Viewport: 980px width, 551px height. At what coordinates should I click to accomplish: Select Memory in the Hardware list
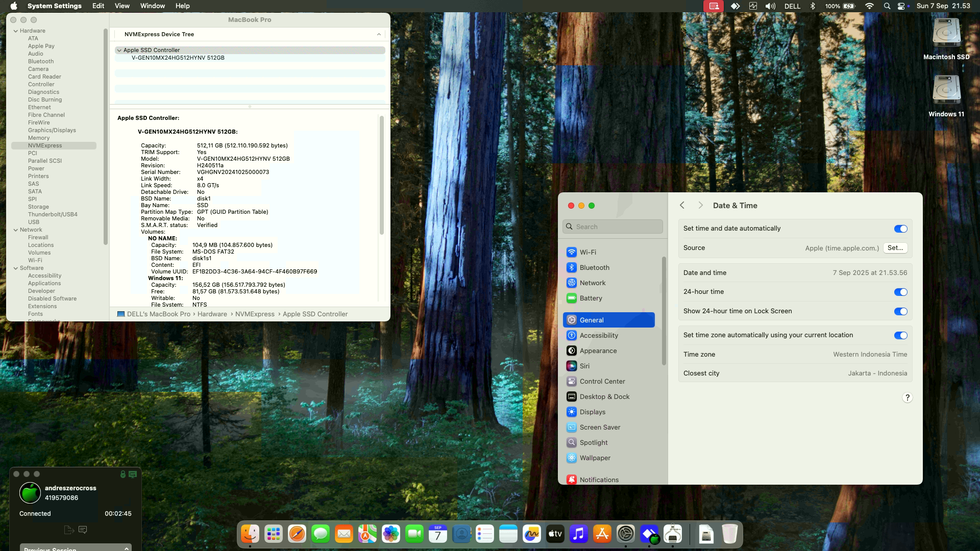pyautogui.click(x=39, y=138)
